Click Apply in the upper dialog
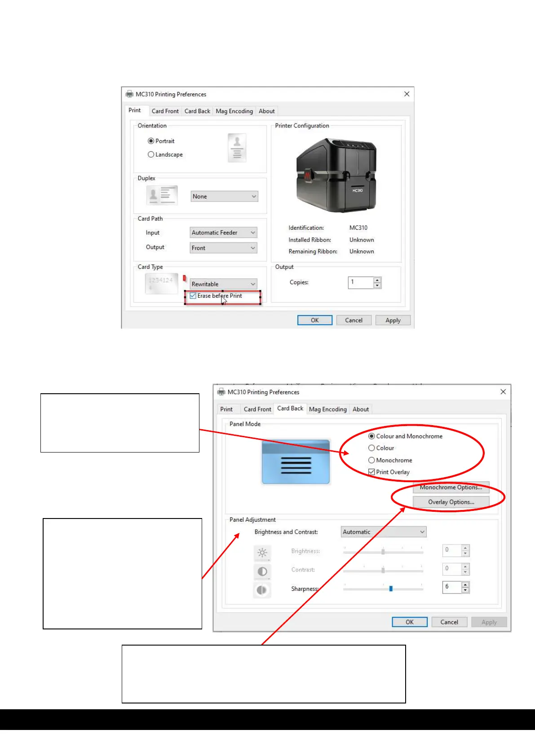 click(393, 320)
